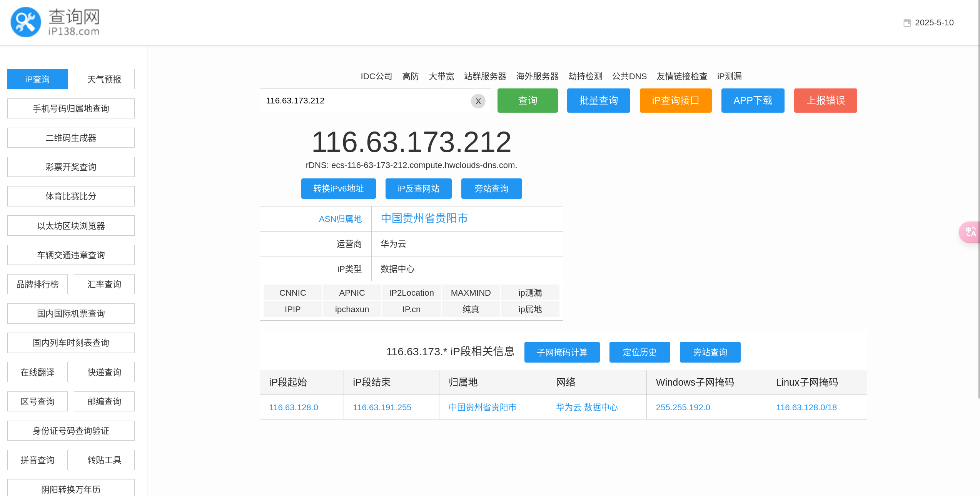Click the green 查询 search button

[x=527, y=101]
